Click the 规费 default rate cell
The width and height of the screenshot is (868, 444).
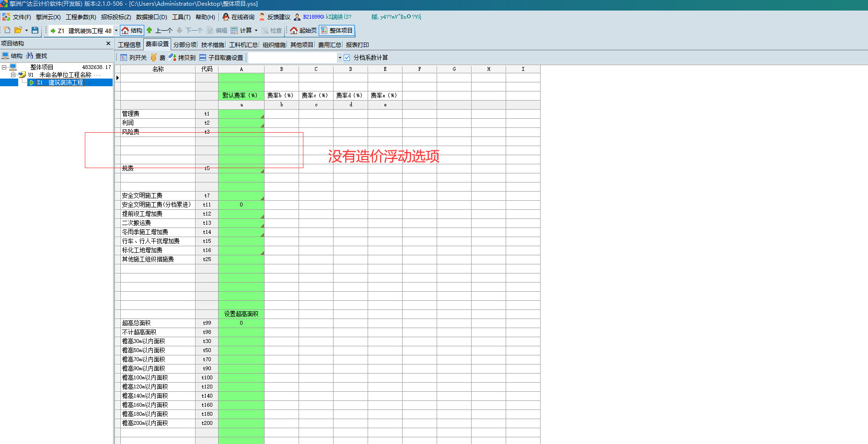[241, 169]
